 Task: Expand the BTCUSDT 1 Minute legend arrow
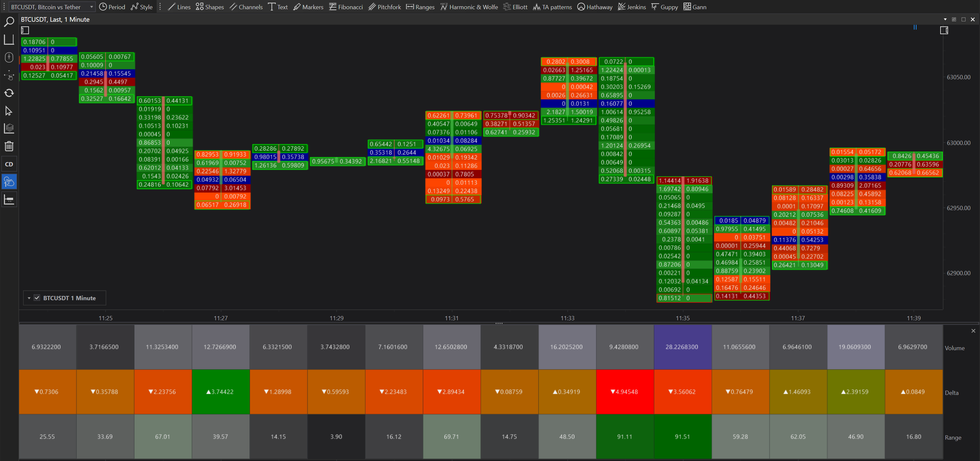coord(29,298)
